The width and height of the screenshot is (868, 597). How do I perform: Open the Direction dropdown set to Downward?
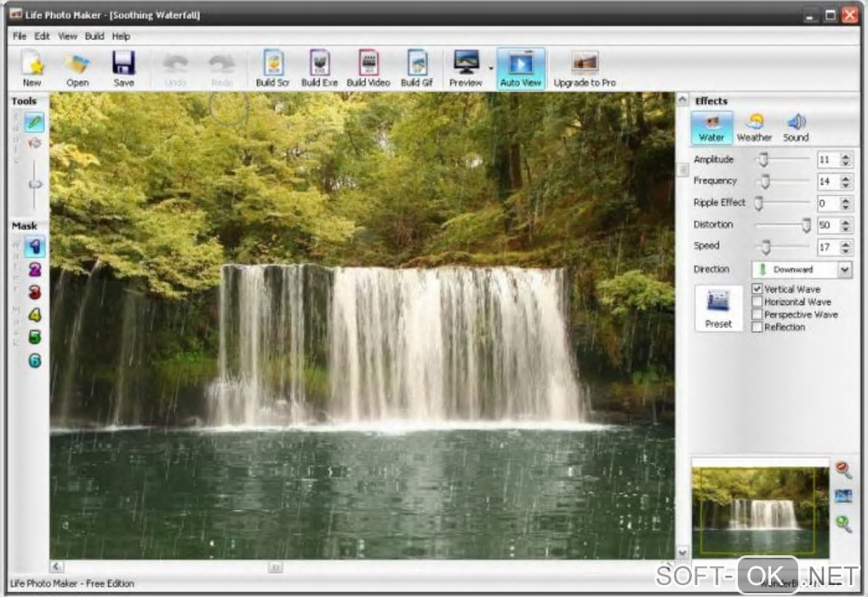(802, 270)
